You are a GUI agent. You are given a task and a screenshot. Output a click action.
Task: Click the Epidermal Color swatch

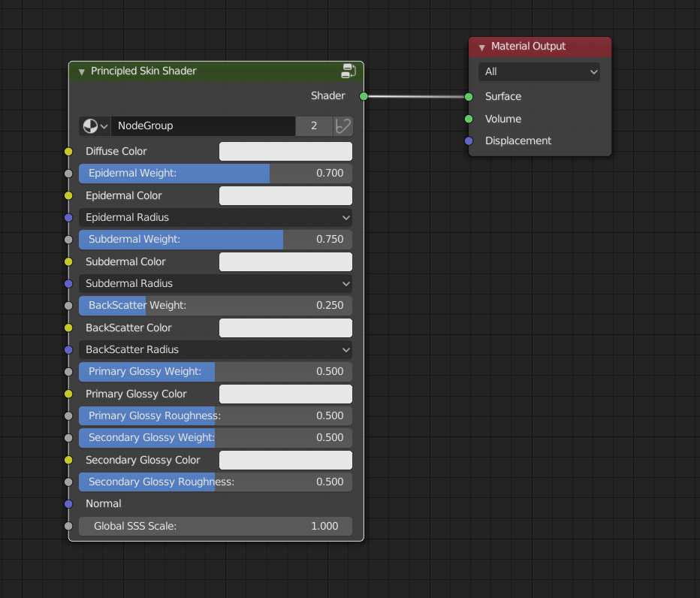285,195
